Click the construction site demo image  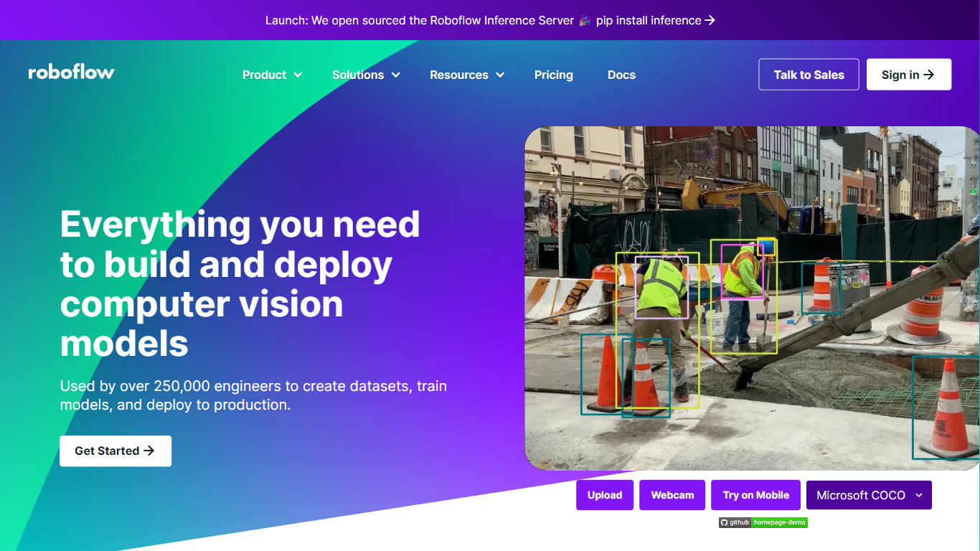tap(752, 298)
